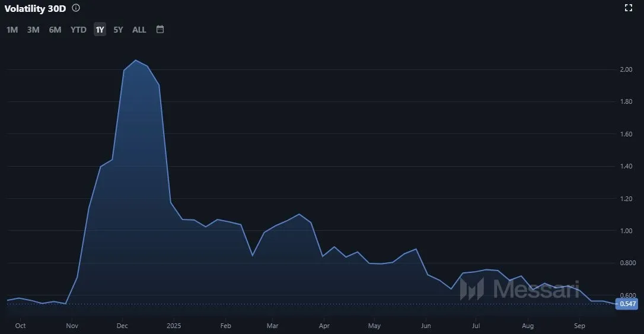Viewport: 644px width, 334px height.
Task: Switch to the 3M time range
Action: point(33,30)
